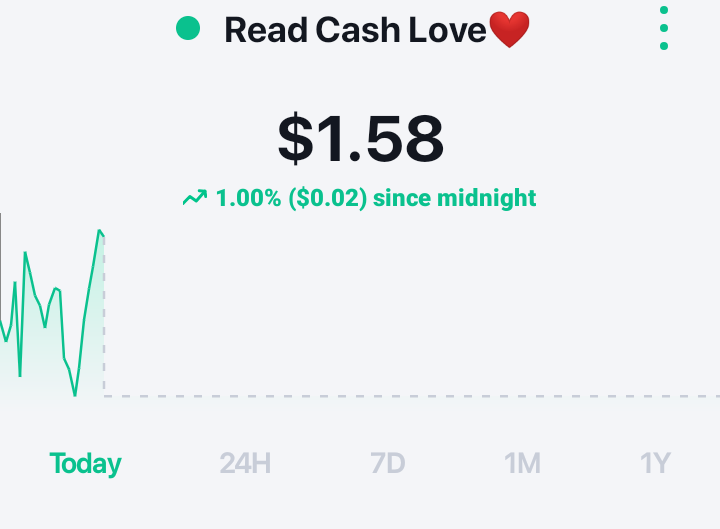Click the horizontal dashed baseline of chart
Screen dimensions: 720x529
[412, 396]
